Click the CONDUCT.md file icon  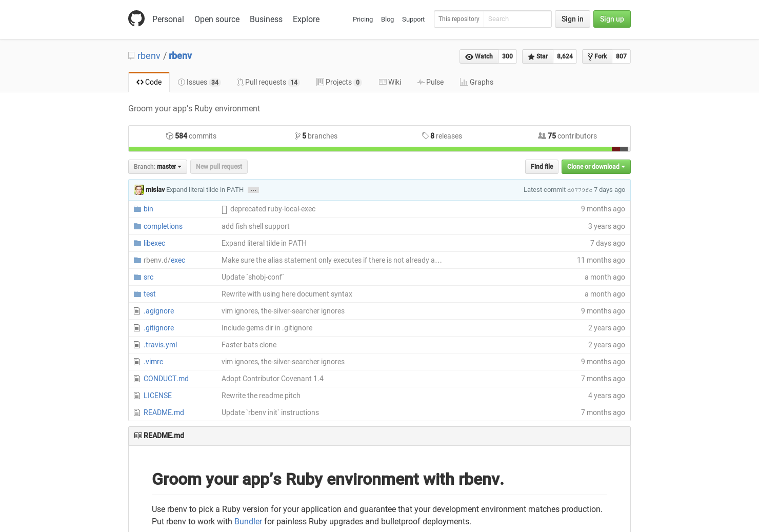tap(137, 379)
